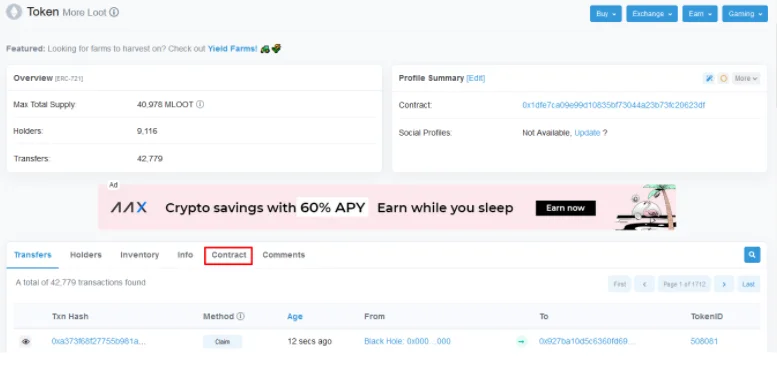Viewport: 777px width, 383px height.
Task: Switch to the Transfers tab
Action: click(x=33, y=255)
